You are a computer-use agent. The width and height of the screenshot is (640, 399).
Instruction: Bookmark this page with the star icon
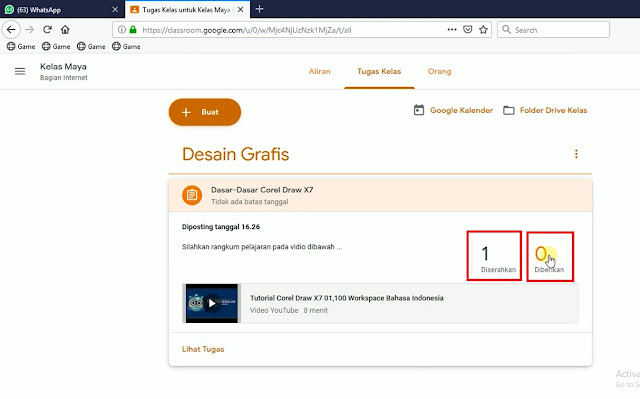(x=483, y=29)
